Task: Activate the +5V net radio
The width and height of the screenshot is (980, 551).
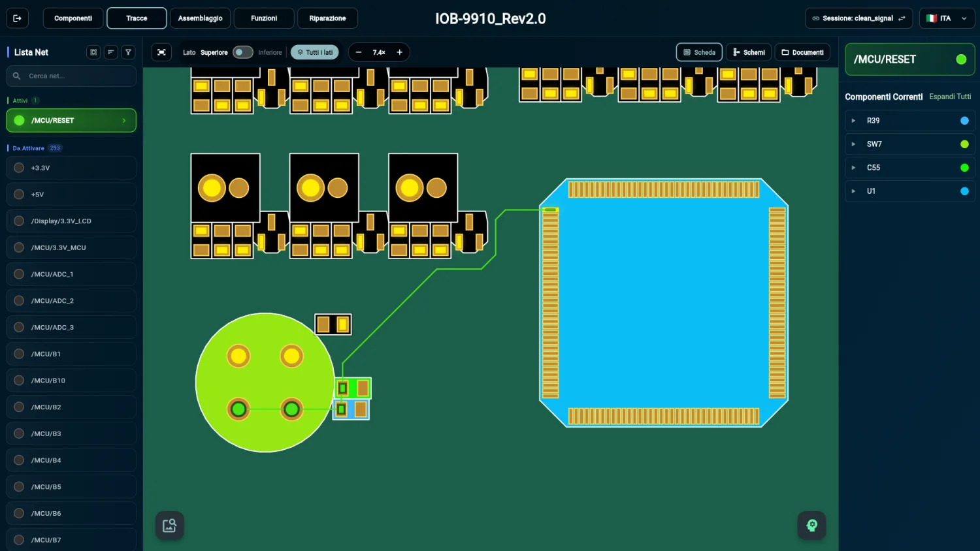Action: pyautogui.click(x=19, y=195)
